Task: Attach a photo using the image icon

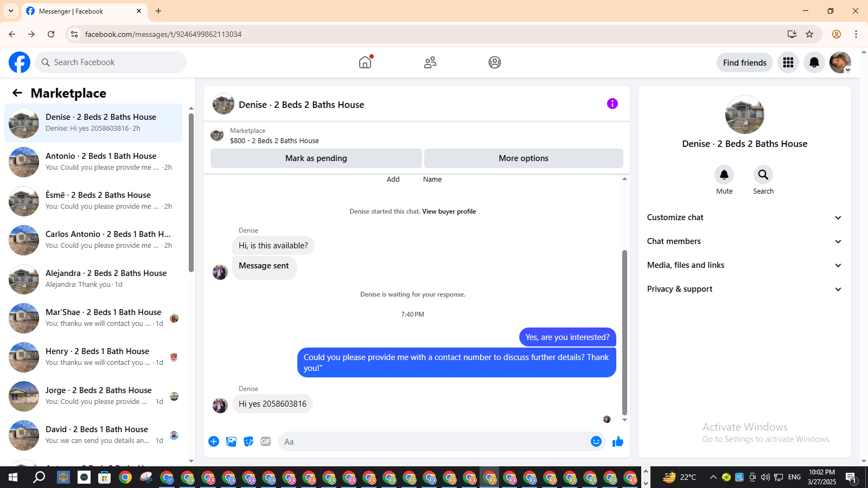Action: pyautogui.click(x=232, y=441)
